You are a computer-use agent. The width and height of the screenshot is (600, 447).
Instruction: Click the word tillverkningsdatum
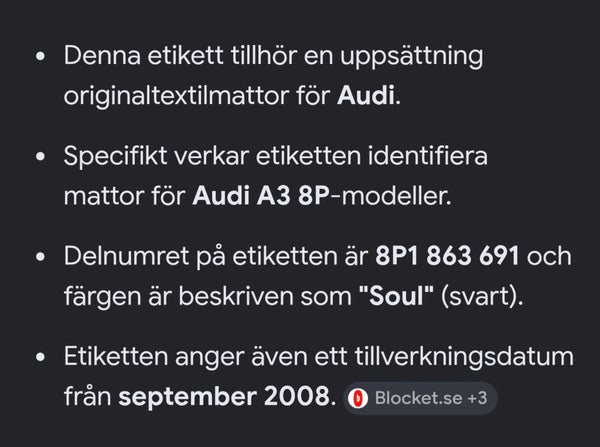tap(464, 357)
